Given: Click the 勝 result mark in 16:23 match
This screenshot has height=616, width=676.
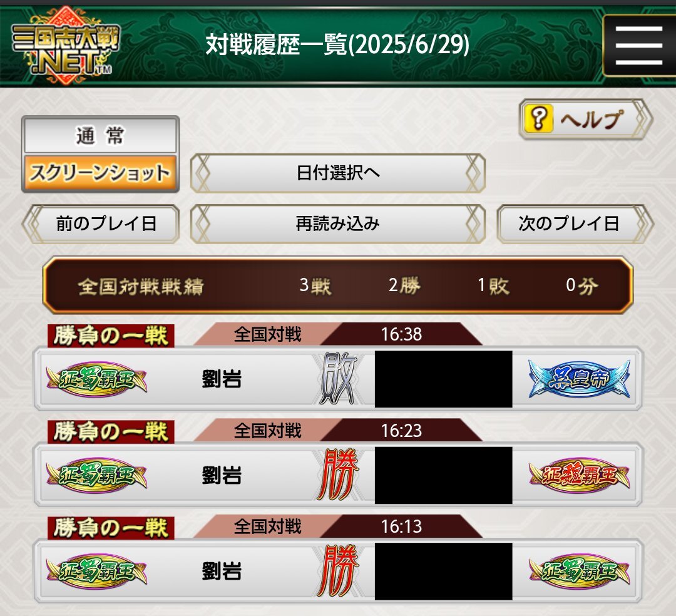Looking at the screenshot, I should (339, 474).
